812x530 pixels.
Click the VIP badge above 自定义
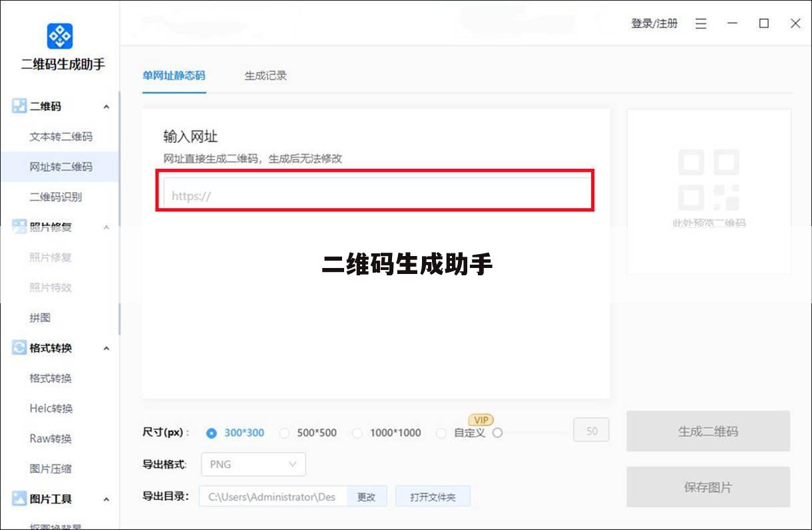tap(481, 420)
